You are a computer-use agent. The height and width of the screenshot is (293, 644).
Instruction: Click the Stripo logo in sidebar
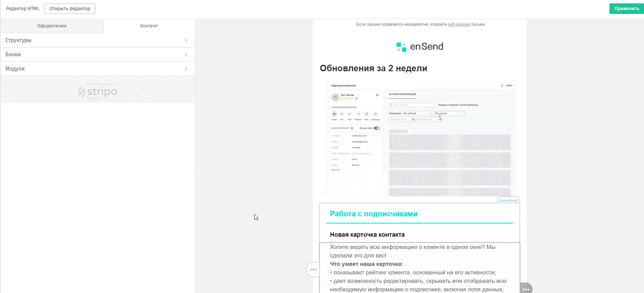[97, 91]
